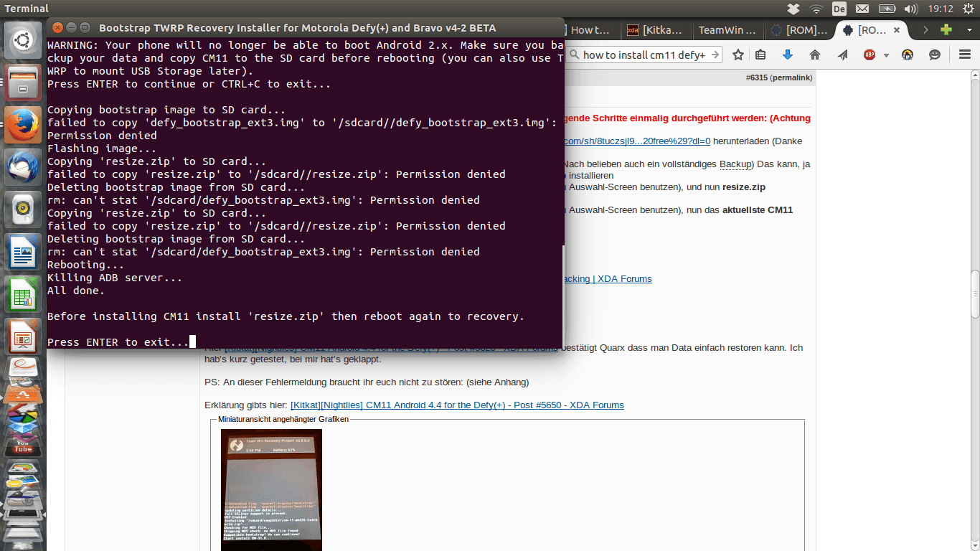The image size is (980, 551).
Task: Launch LibreOffice Writer from the launcher
Action: [23, 253]
